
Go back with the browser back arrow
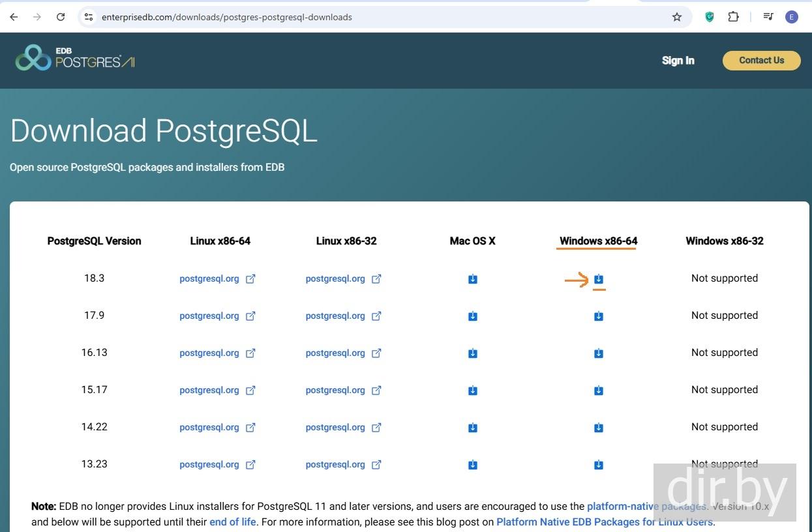tap(14, 17)
